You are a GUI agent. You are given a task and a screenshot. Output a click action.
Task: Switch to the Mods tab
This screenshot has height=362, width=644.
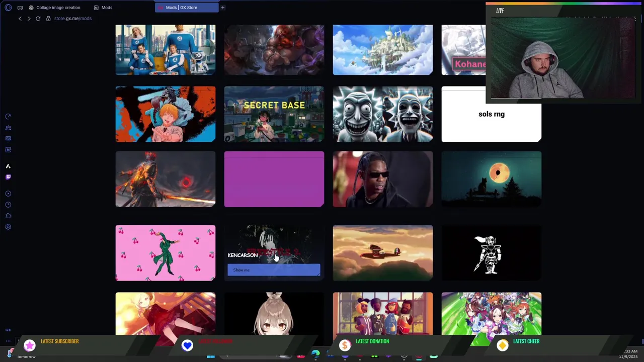[x=103, y=8]
